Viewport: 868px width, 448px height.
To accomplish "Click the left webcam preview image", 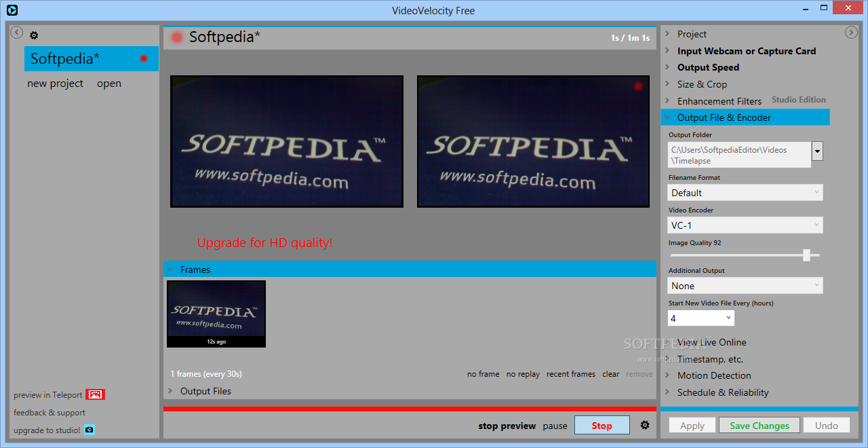I will 287,141.
